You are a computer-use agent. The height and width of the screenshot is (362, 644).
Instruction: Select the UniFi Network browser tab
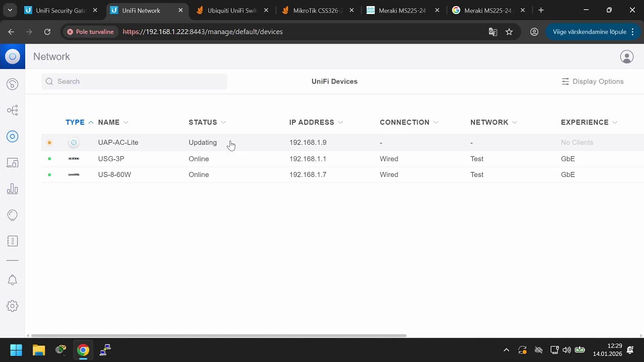[x=147, y=10]
